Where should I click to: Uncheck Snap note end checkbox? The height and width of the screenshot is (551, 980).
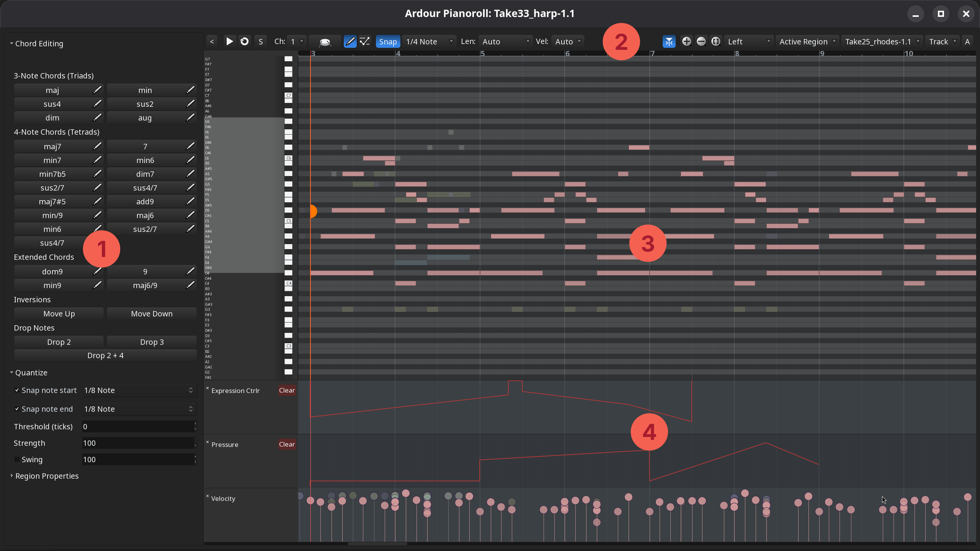click(17, 409)
